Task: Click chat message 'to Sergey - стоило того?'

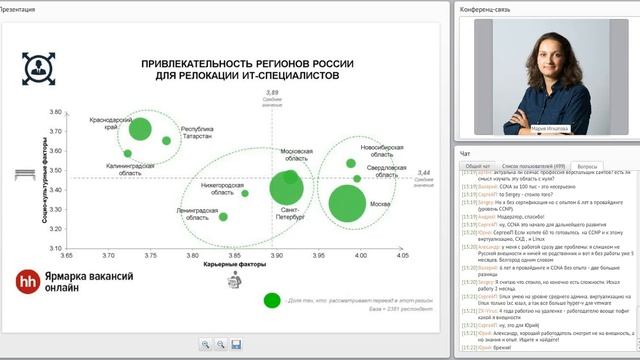Action: coord(526,195)
